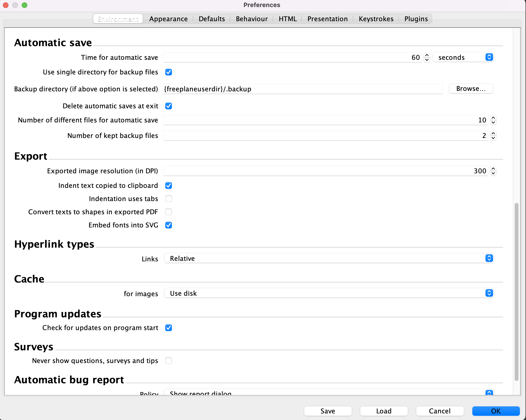This screenshot has width=526, height=420.
Task: Uncheck Check for updates on program start
Action: [x=169, y=328]
